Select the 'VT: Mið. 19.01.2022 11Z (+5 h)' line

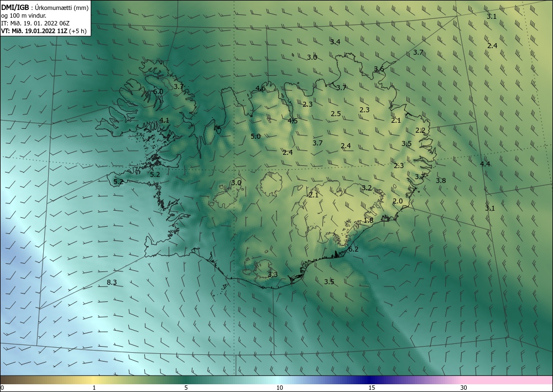(44, 30)
